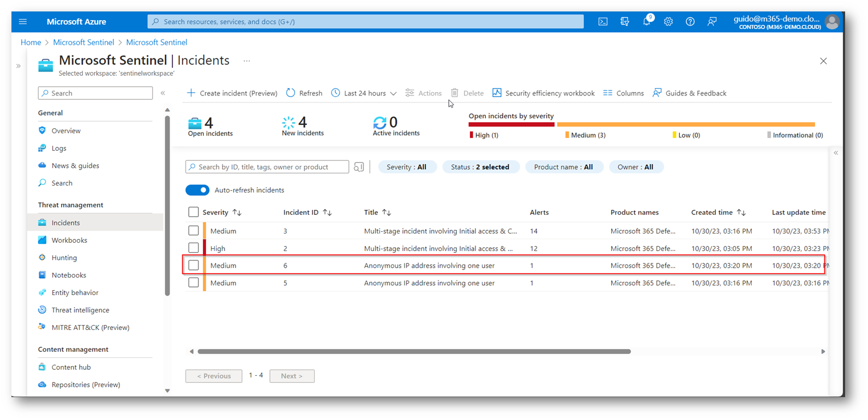Open the Azure portal hamburger menu
868x420 pixels.
click(22, 22)
